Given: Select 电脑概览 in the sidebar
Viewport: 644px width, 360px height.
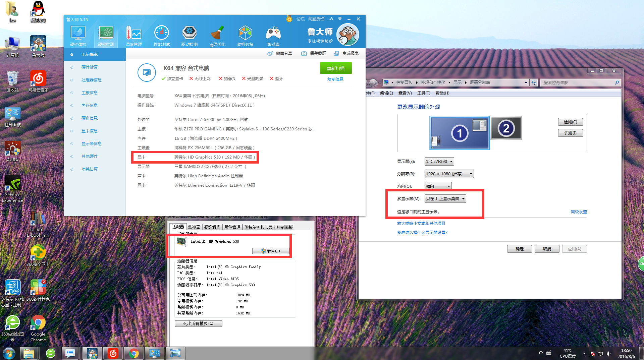Looking at the screenshot, I should pos(95,55).
